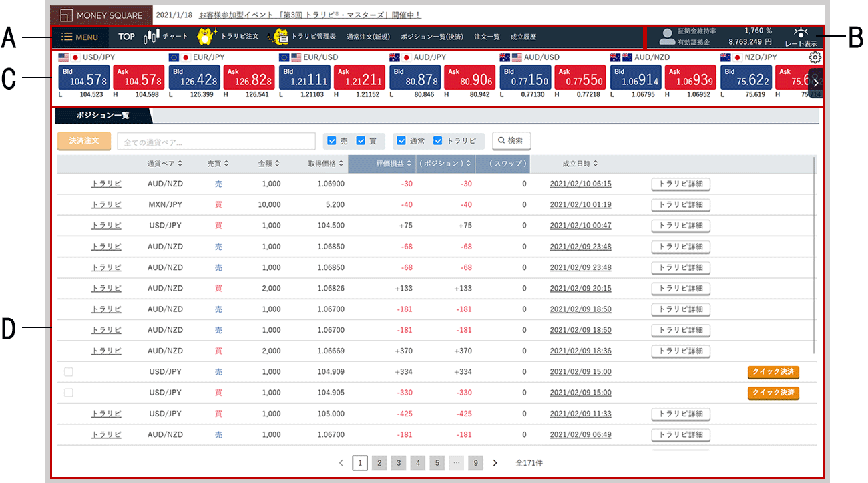
Task: Open トラリピ詳細 for MXN/JPY row
Action: (x=680, y=205)
